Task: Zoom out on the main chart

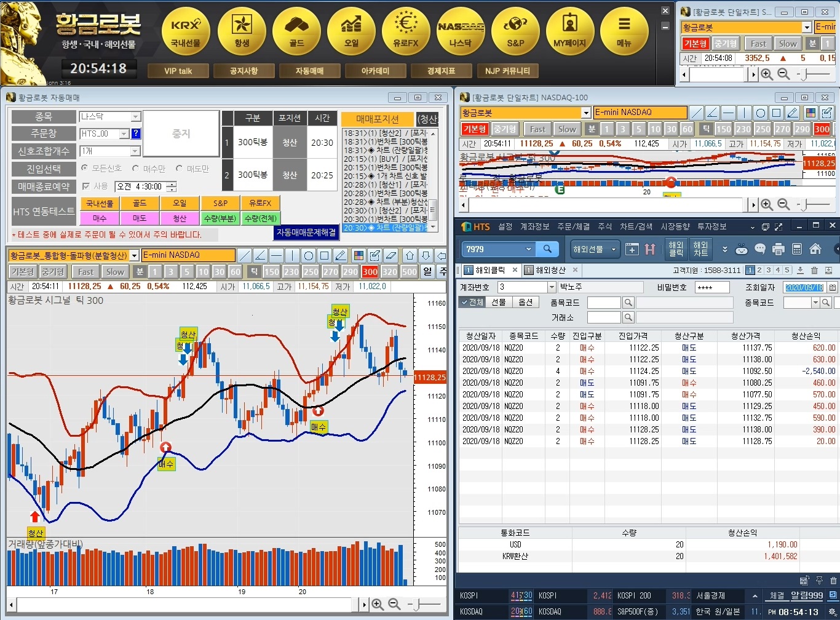Action: click(394, 605)
